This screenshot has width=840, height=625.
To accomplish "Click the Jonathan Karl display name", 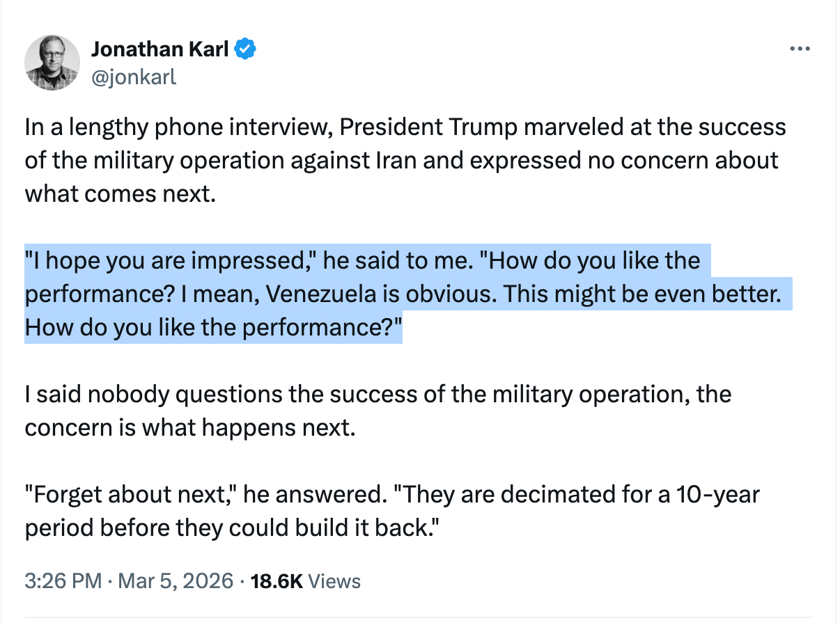I will point(160,49).
